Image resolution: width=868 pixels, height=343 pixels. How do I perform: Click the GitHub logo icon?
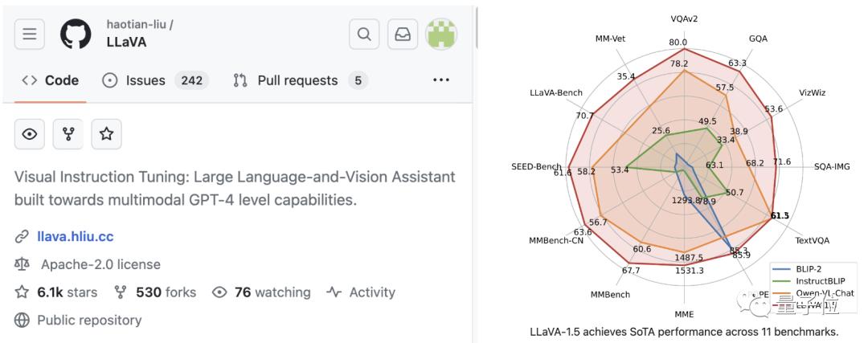pyautogui.click(x=76, y=34)
